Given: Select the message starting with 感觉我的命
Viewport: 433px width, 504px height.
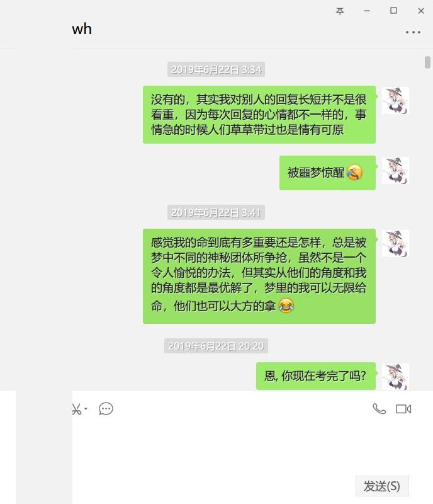Looking at the screenshot, I should pyautogui.click(x=259, y=276).
